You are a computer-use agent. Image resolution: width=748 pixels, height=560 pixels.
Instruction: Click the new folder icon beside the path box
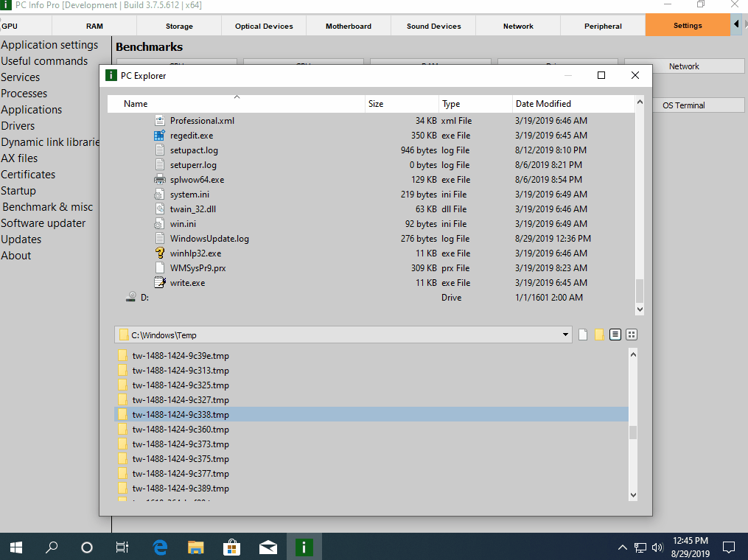[599, 335]
